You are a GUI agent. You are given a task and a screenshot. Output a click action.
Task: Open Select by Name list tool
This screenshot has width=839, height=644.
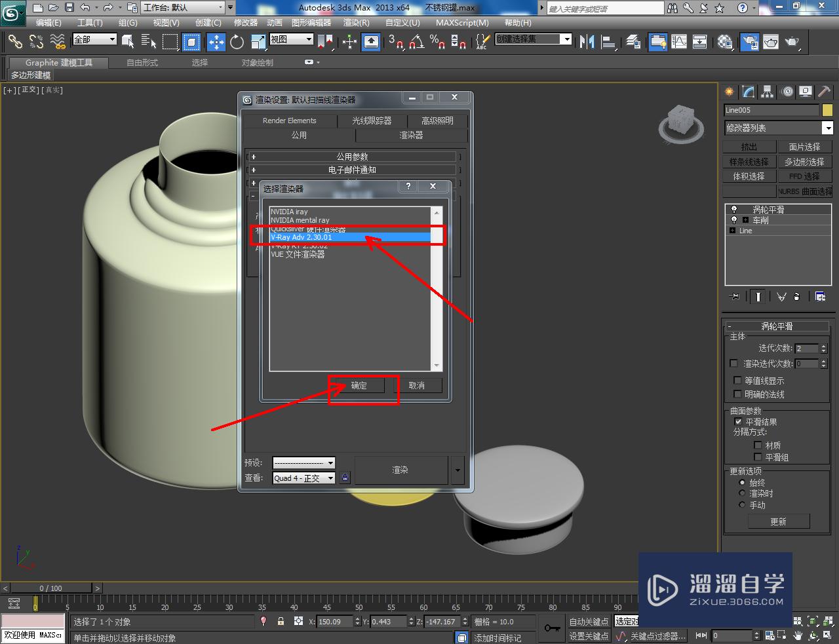(x=149, y=42)
